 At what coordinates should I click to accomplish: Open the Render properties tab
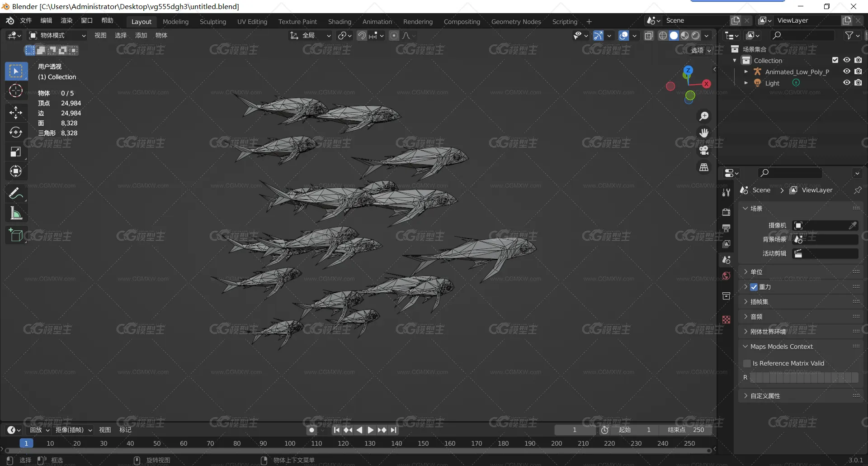[726, 212]
